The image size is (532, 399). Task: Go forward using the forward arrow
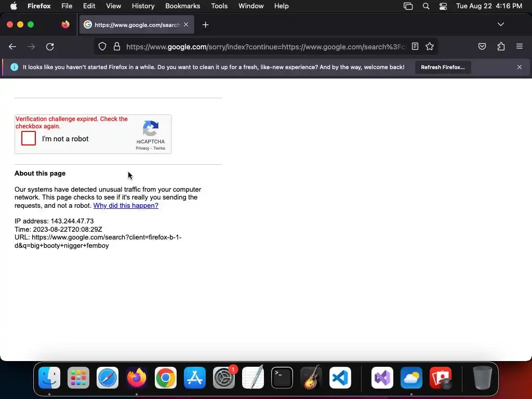(31, 47)
